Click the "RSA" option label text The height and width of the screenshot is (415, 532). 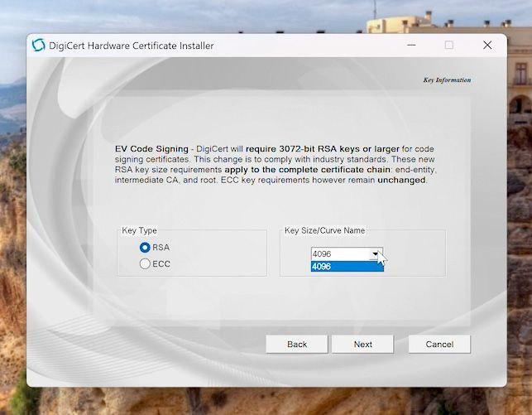(x=161, y=247)
